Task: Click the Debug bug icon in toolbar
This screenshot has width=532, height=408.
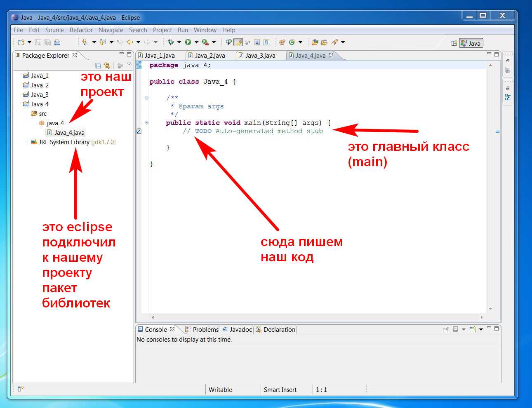Action: 171,42
